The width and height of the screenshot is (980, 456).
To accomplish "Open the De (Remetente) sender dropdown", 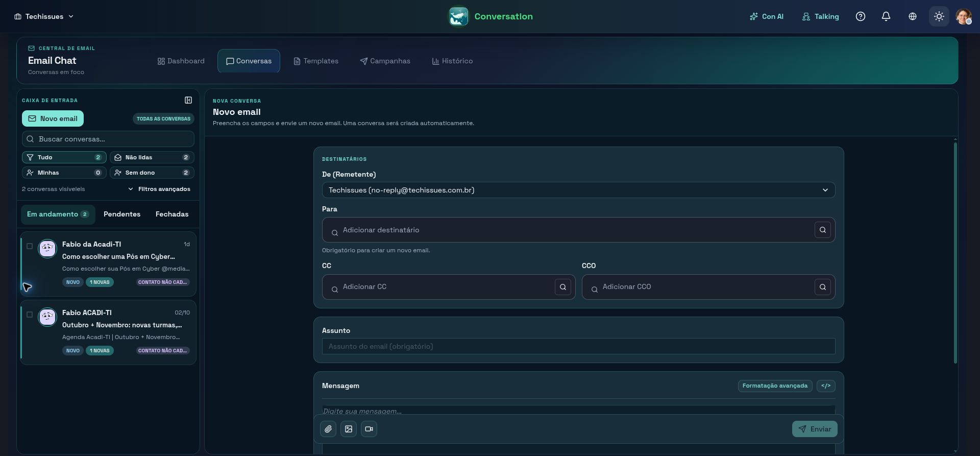I will tap(578, 190).
